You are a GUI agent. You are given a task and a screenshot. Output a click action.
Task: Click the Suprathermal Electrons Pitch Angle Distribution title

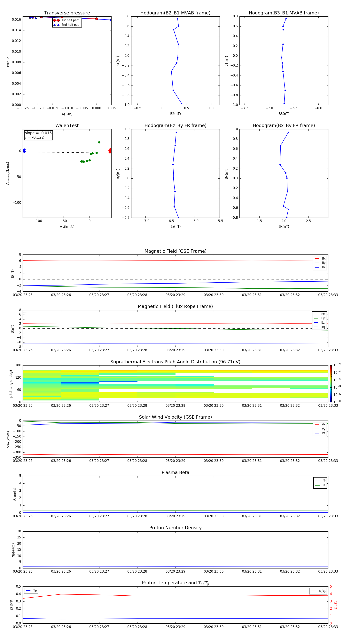175,362
